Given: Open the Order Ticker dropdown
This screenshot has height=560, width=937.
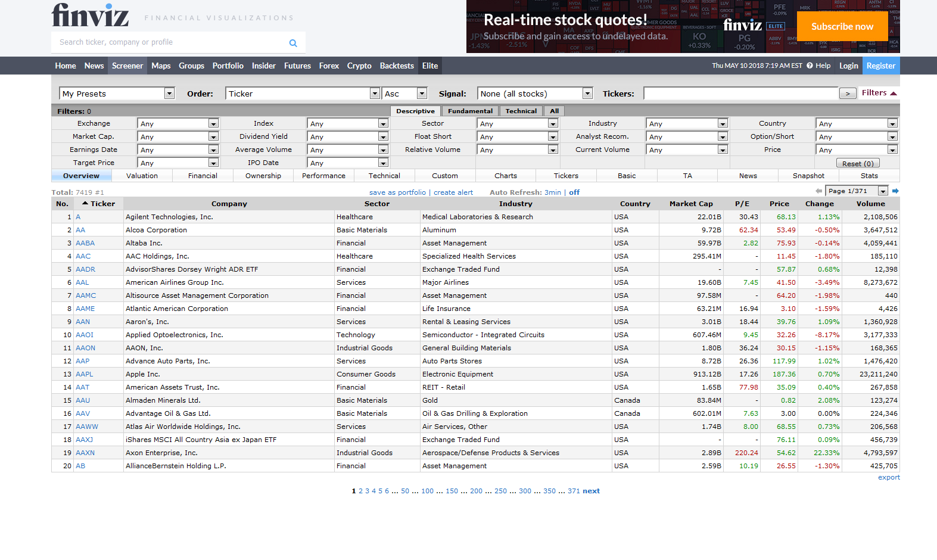Looking at the screenshot, I should (x=303, y=94).
